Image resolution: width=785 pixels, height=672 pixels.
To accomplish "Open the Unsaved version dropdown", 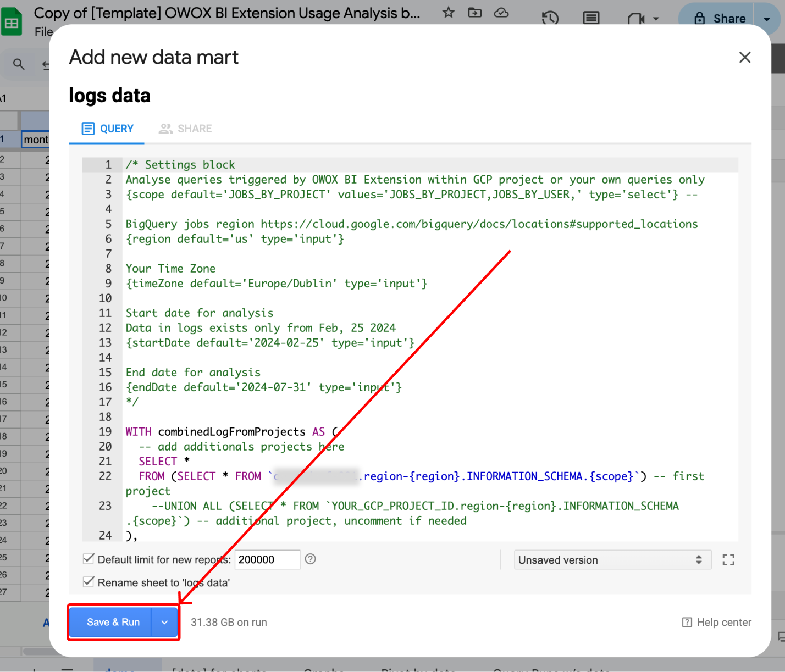I will pyautogui.click(x=612, y=560).
